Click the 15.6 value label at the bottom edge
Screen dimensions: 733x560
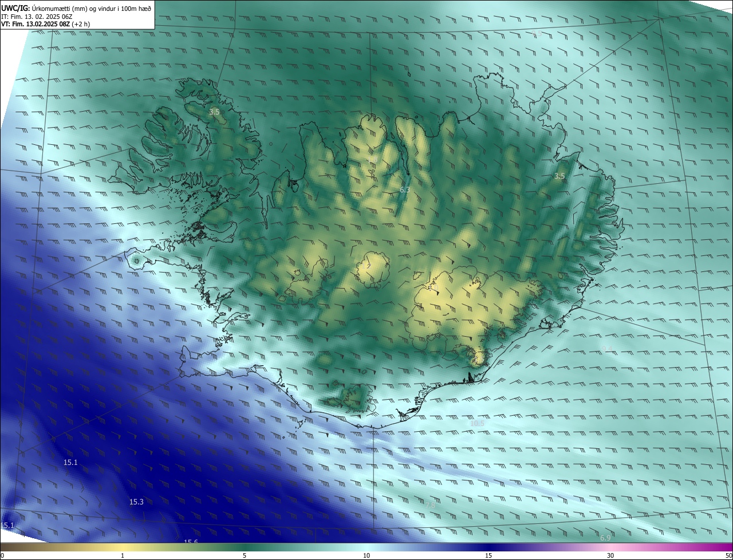191,542
